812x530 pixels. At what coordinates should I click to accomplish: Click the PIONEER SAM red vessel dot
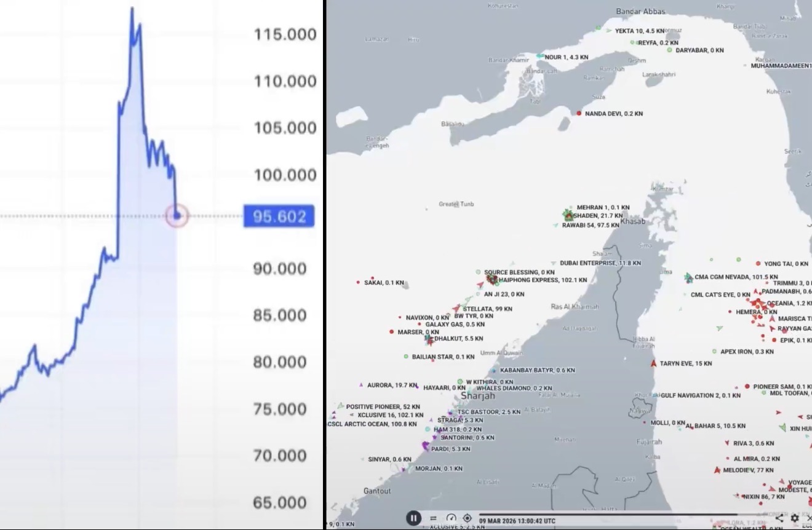pos(747,386)
